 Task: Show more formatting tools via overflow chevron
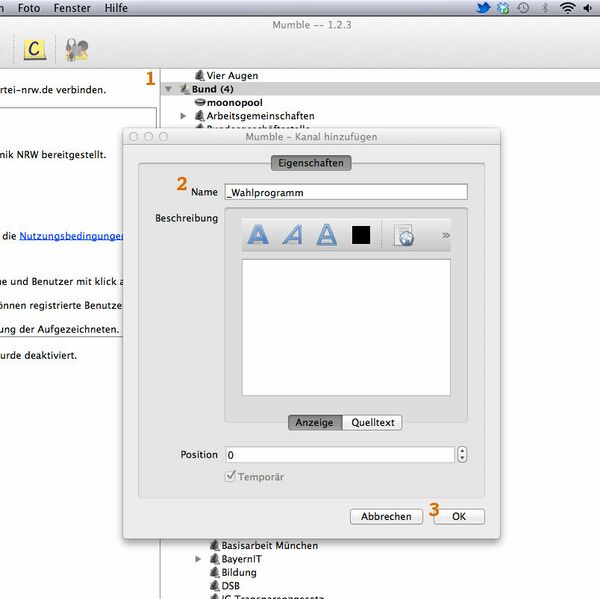tap(445, 236)
